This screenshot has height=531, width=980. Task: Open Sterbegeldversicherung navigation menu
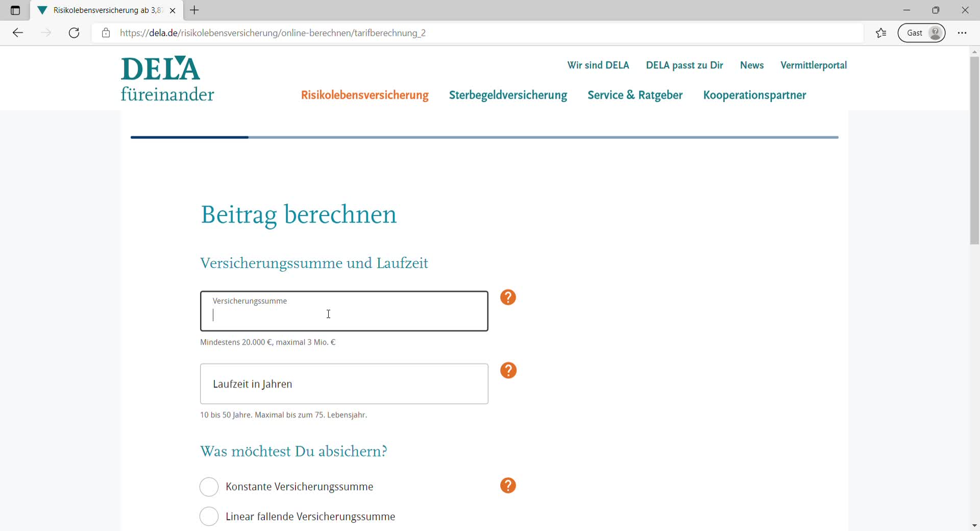[x=508, y=95]
